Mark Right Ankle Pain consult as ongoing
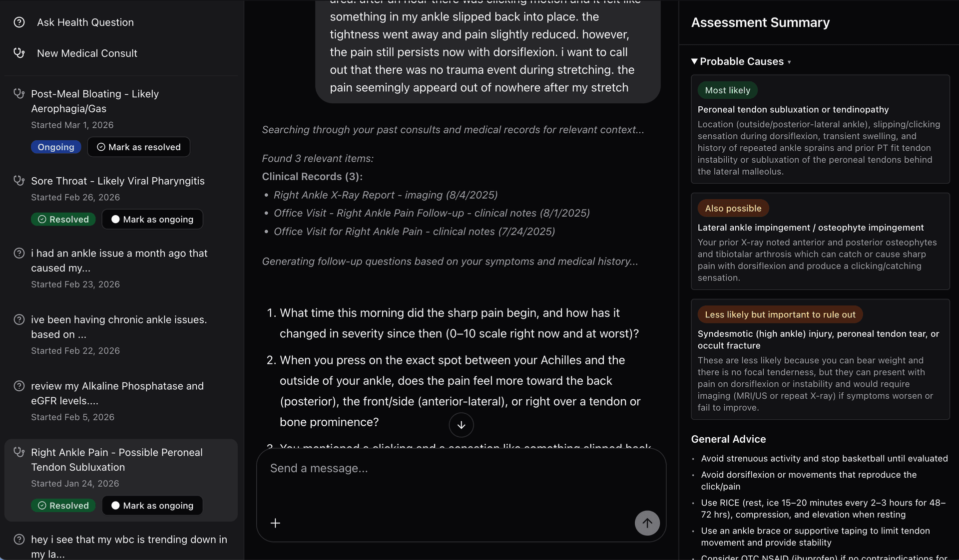This screenshot has height=560, width=959. tap(152, 506)
